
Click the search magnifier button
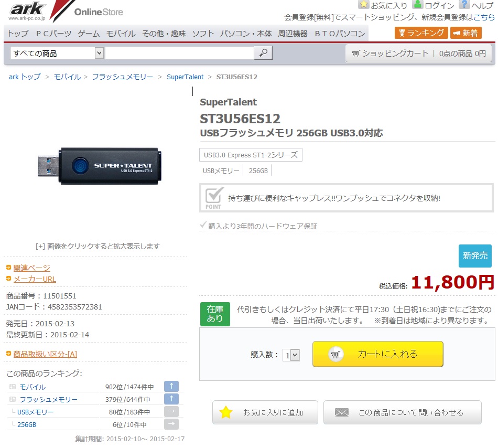[263, 53]
